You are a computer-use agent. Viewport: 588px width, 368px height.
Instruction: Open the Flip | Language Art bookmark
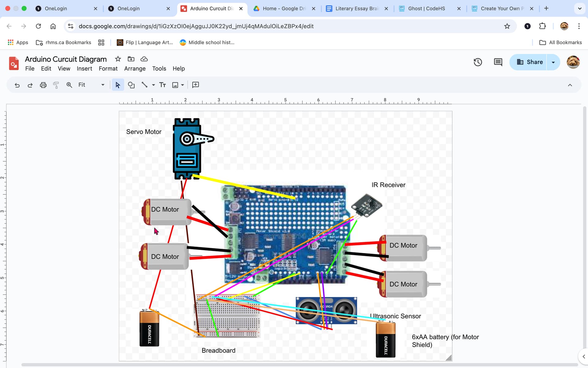[x=145, y=42]
